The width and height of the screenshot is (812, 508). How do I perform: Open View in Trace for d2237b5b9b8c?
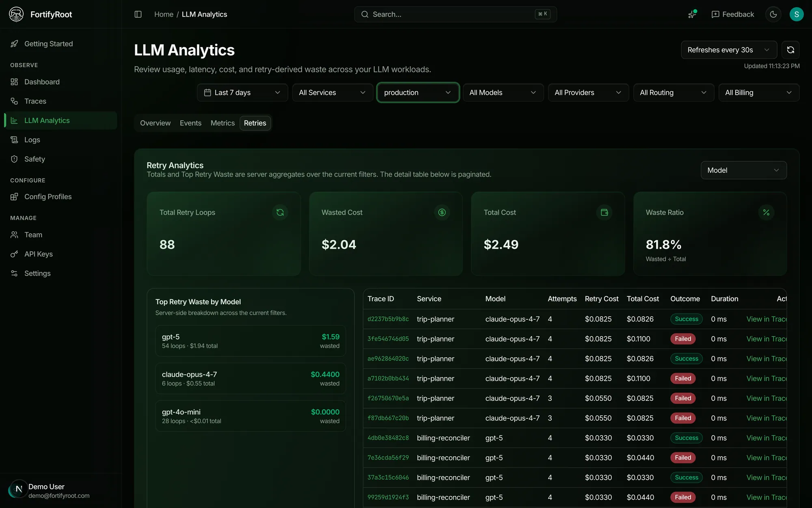(766, 319)
